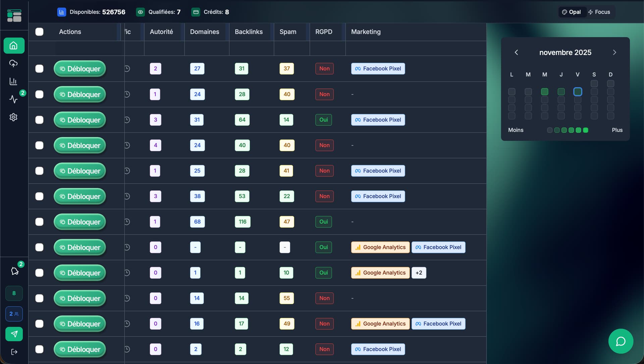This screenshot has height=364, width=644.
Task: Select the blue-outlined Friday calendar cell
Action: pos(577,92)
